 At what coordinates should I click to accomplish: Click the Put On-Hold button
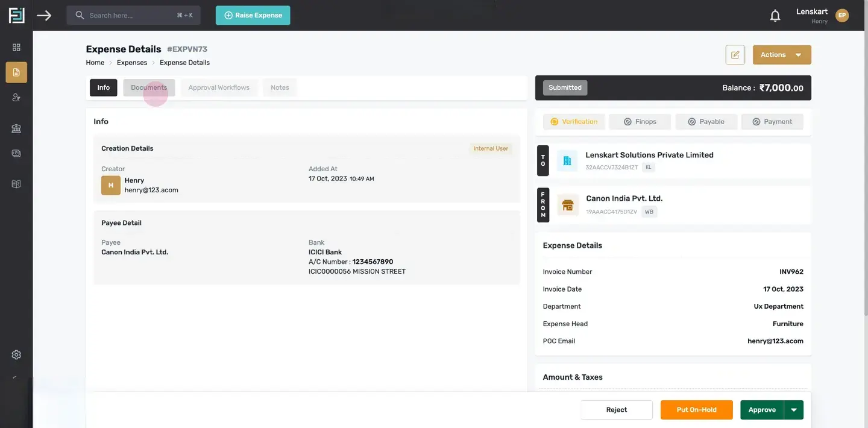pos(697,410)
